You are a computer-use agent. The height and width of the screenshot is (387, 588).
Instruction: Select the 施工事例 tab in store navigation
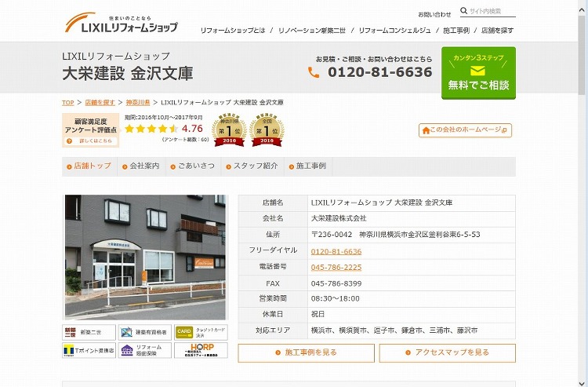[x=308, y=166]
